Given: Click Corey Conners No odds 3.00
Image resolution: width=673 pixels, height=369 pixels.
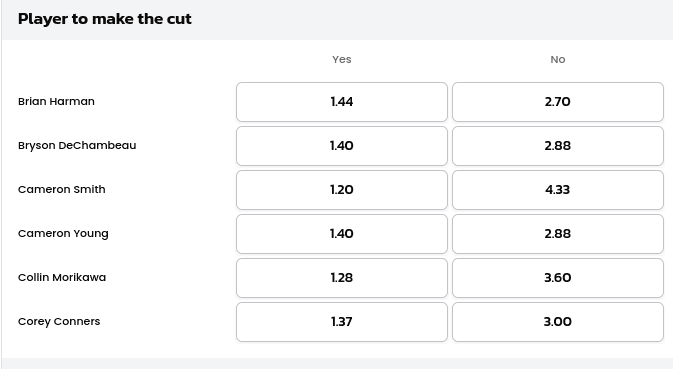Looking at the screenshot, I should pyautogui.click(x=558, y=322).
